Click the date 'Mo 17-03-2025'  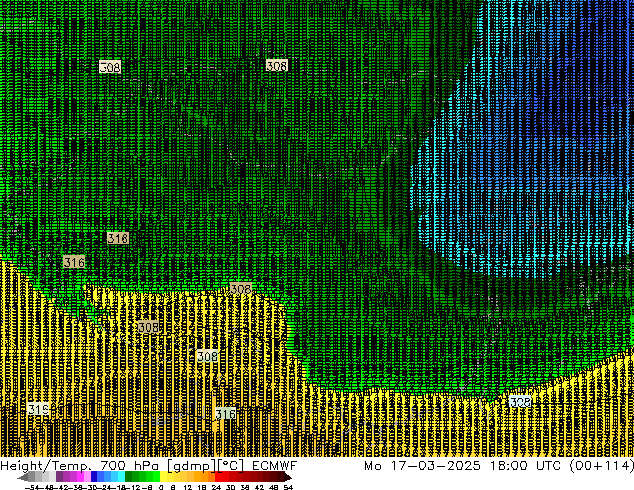[x=422, y=466]
